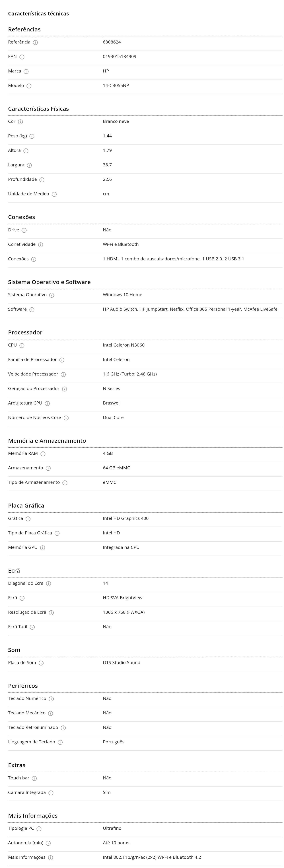Click the info icon next to Referência
The width and height of the screenshot is (284, 868).
click(35, 42)
